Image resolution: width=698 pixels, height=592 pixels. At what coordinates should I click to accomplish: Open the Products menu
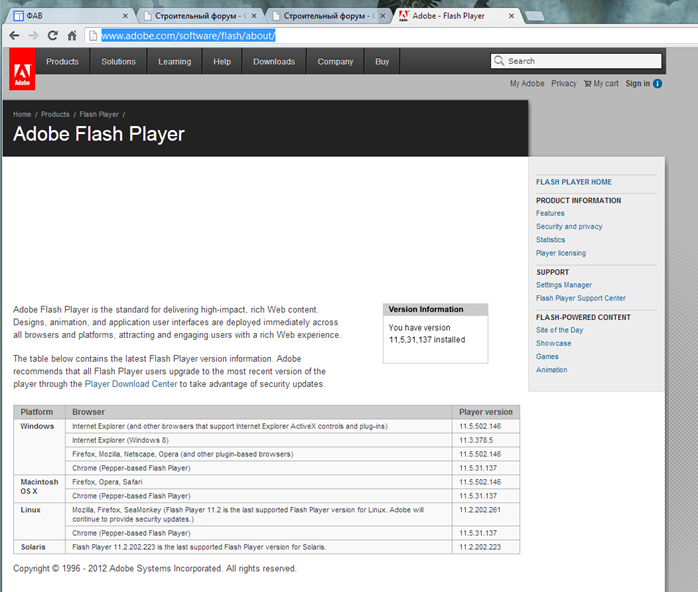point(62,61)
